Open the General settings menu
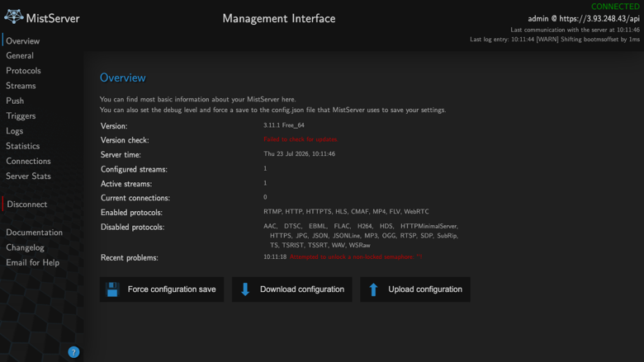Image resolution: width=644 pixels, height=362 pixels. pos(20,56)
